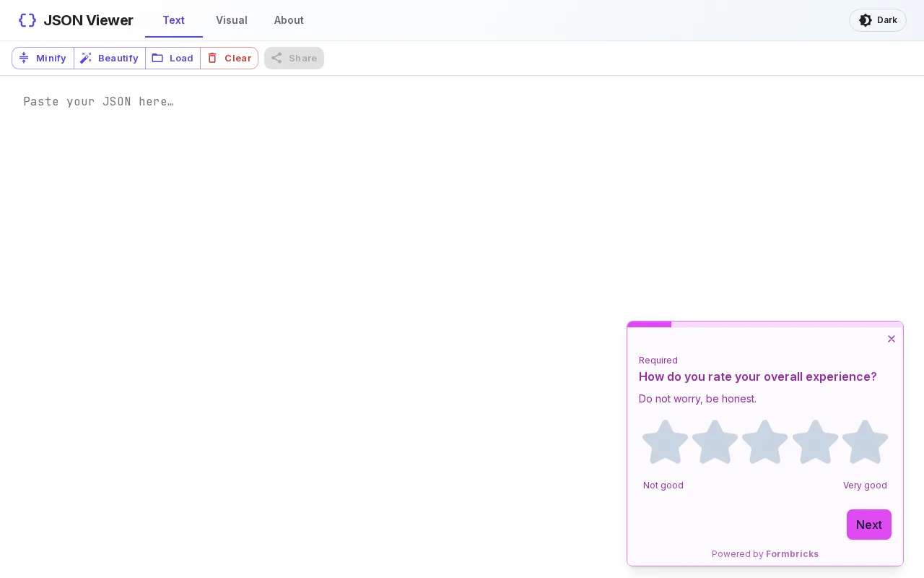
Task: Click the Minify button
Action: 43,58
